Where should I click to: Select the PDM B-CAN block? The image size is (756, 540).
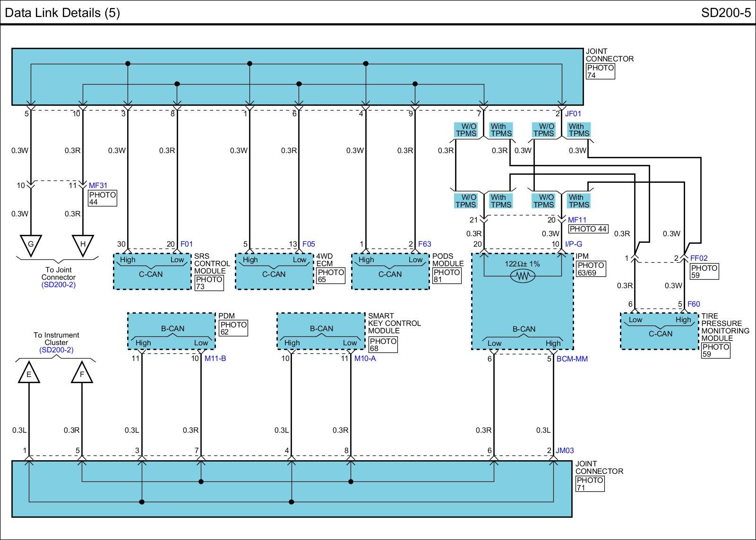[x=172, y=331]
